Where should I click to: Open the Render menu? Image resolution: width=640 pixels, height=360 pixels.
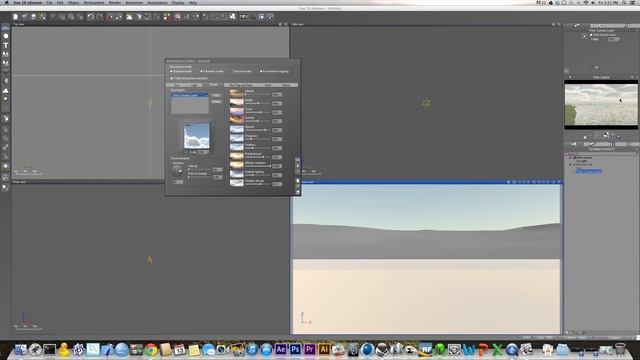[115, 2]
